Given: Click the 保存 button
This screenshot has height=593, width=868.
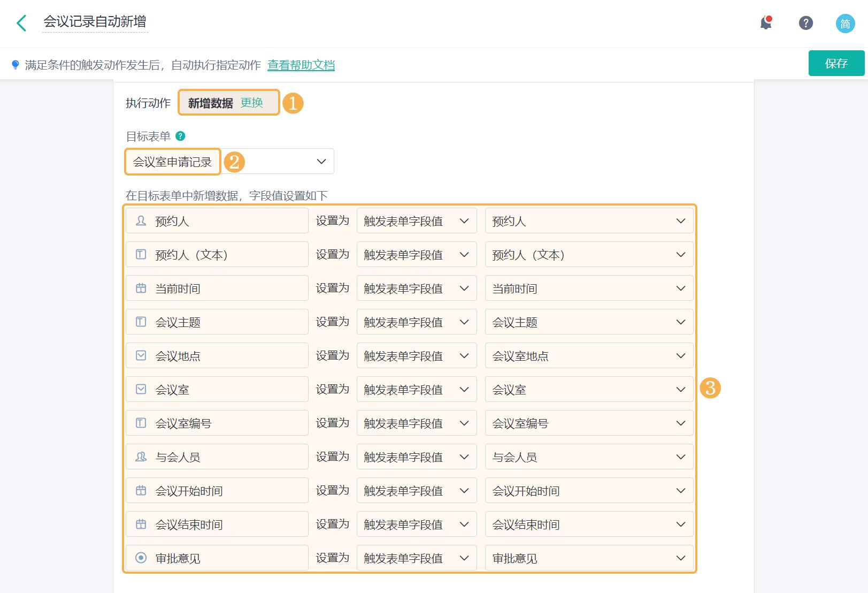Looking at the screenshot, I should click(x=836, y=63).
